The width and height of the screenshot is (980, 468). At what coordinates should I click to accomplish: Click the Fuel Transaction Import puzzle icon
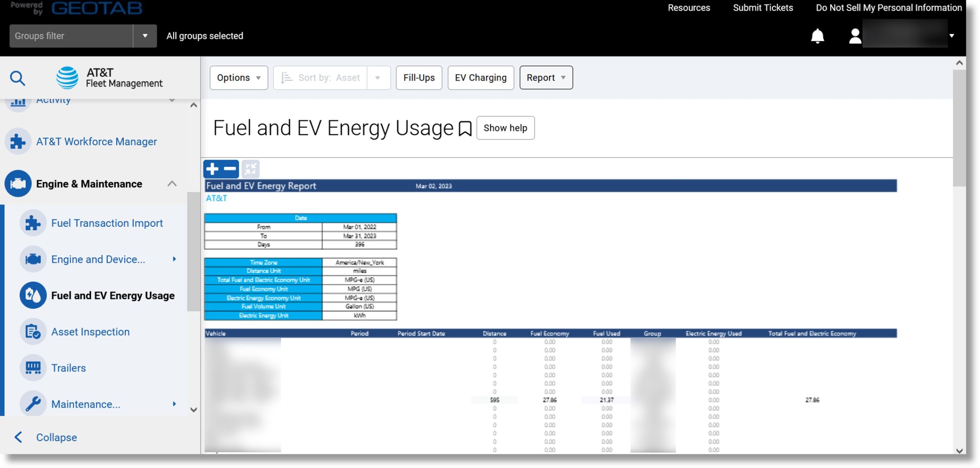tap(33, 223)
